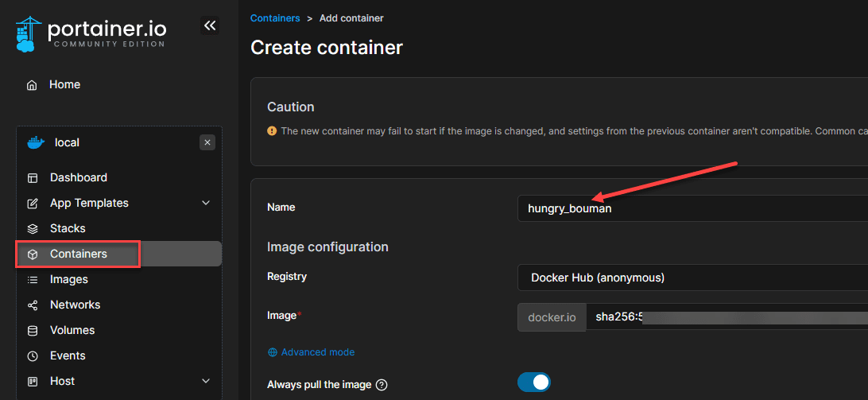Click the Portainer.io logo
Screen dimensions: 868x400
click(x=91, y=32)
